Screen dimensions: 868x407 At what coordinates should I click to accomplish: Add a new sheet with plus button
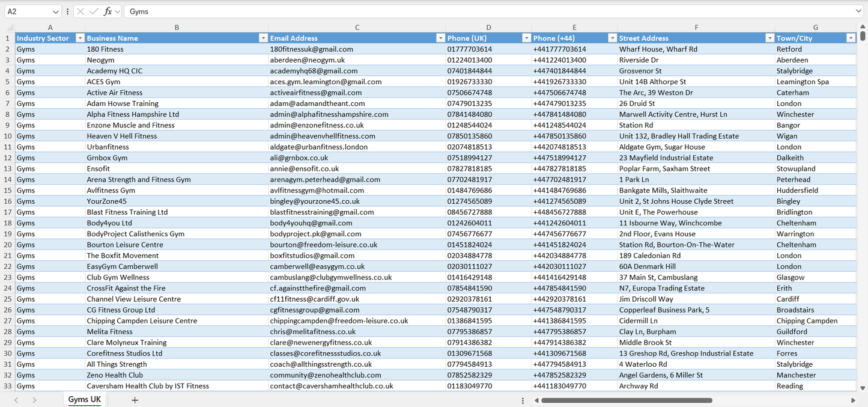coord(135,400)
